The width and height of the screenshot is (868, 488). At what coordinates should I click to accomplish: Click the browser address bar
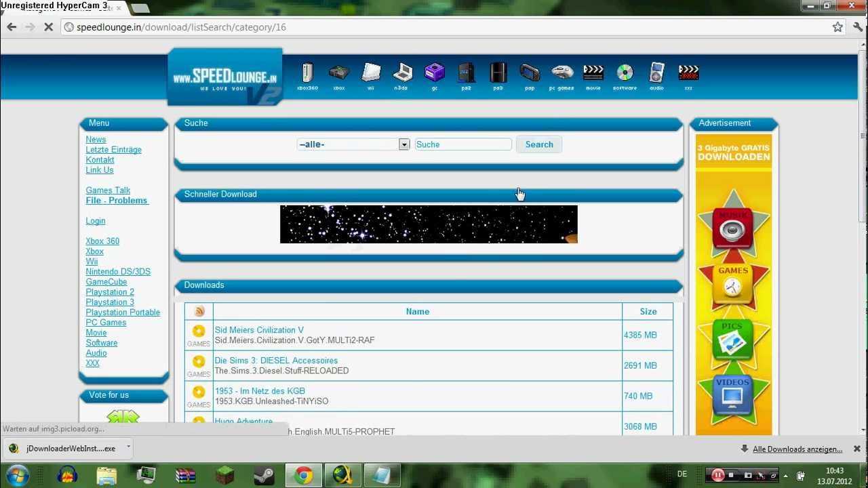pos(448,27)
